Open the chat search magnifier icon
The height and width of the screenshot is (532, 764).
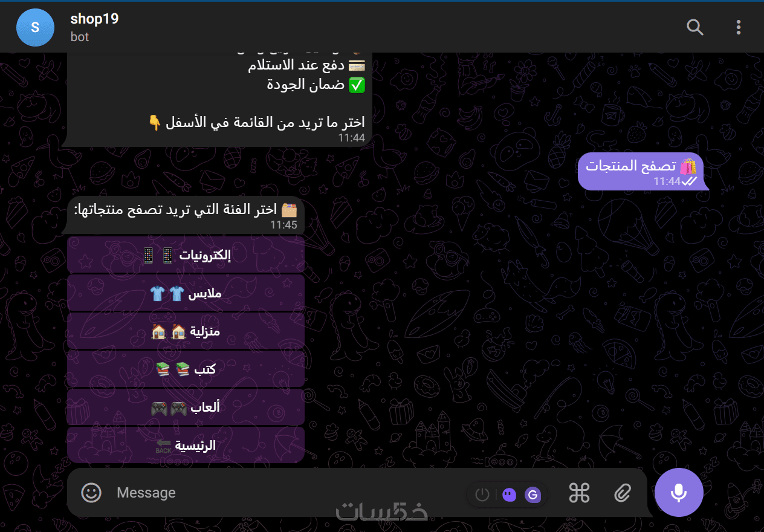(x=695, y=27)
